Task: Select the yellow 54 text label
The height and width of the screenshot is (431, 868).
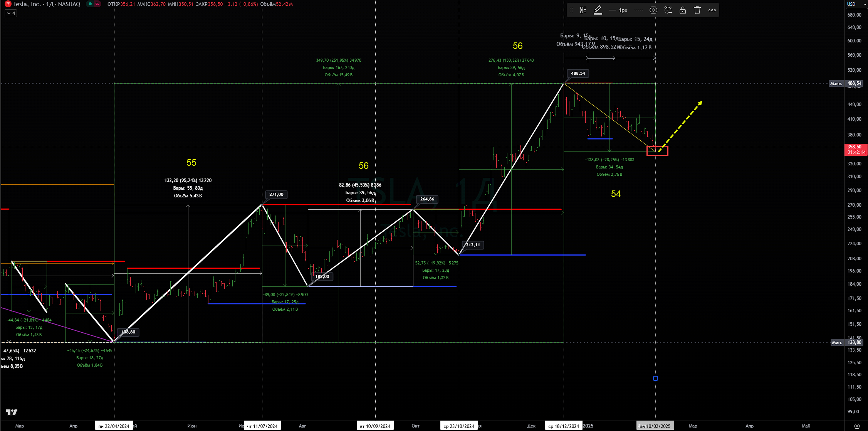Action: [x=616, y=194]
